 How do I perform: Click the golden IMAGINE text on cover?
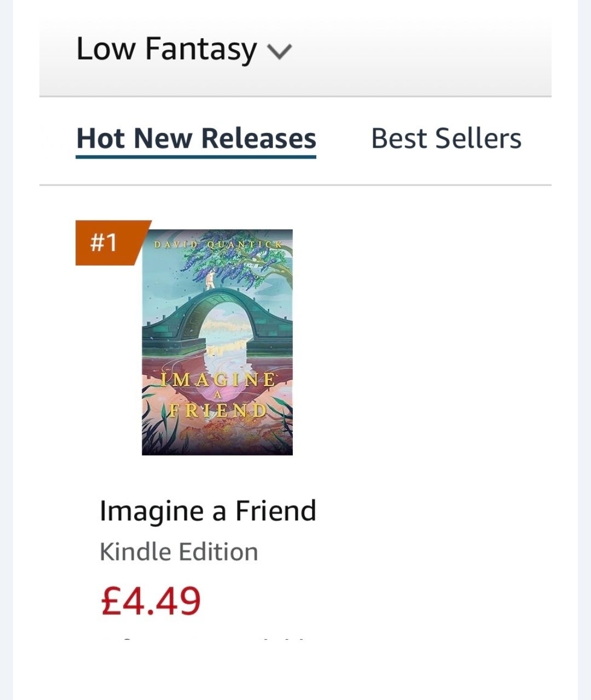218,380
